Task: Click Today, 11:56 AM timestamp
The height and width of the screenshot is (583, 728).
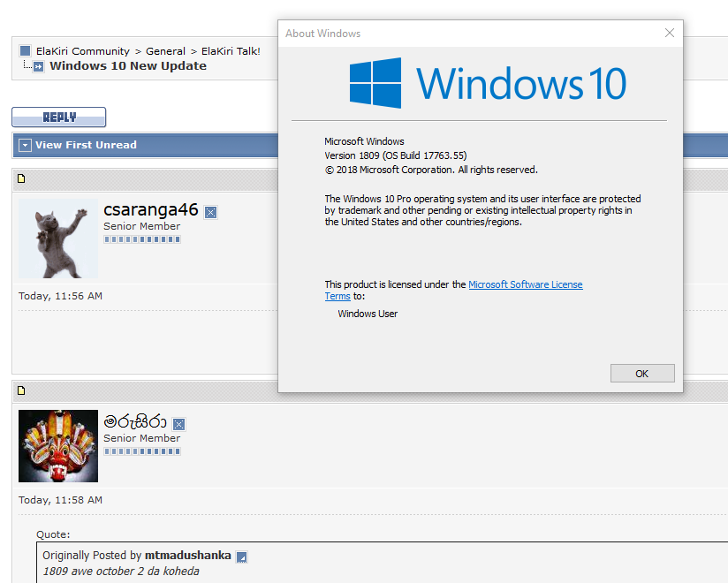Action: (x=60, y=296)
